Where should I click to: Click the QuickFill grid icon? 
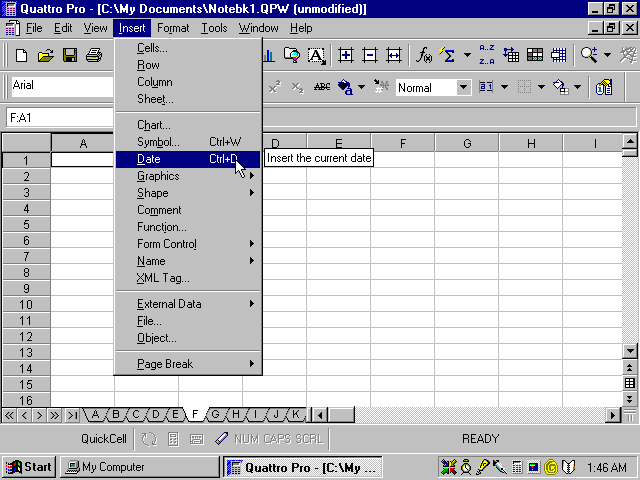coord(511,55)
